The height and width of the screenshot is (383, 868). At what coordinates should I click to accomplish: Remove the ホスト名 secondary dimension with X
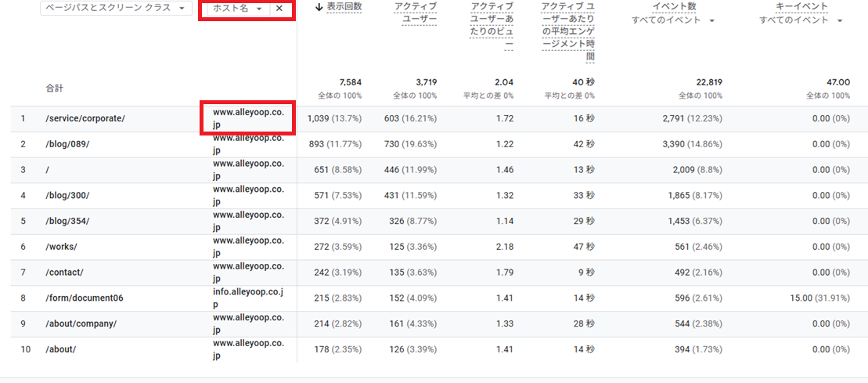[279, 9]
